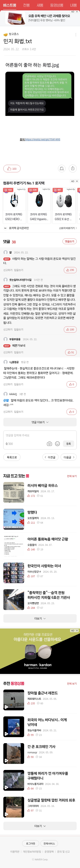Open the emoji picker in comment box
Screen dimensions: 80x868
[x=57, y=444]
